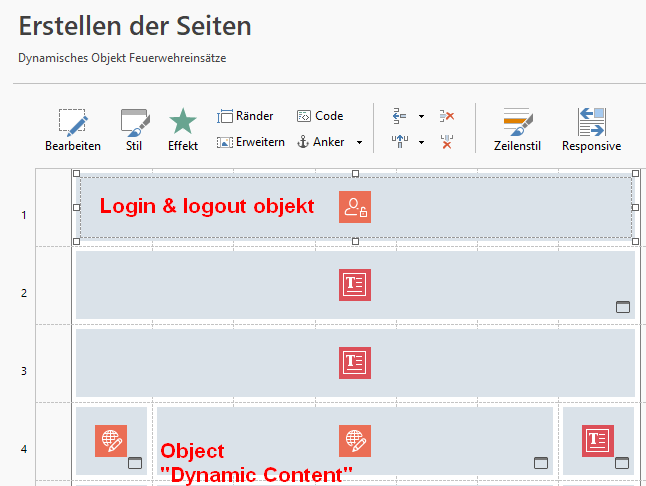
Task: Select the center Dynamic Content object in row 4
Action: point(355,440)
